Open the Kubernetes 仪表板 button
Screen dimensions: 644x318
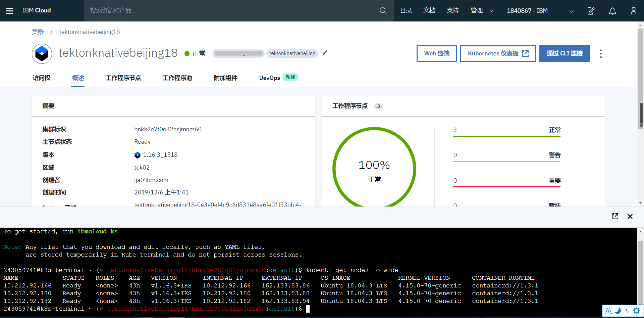(498, 54)
